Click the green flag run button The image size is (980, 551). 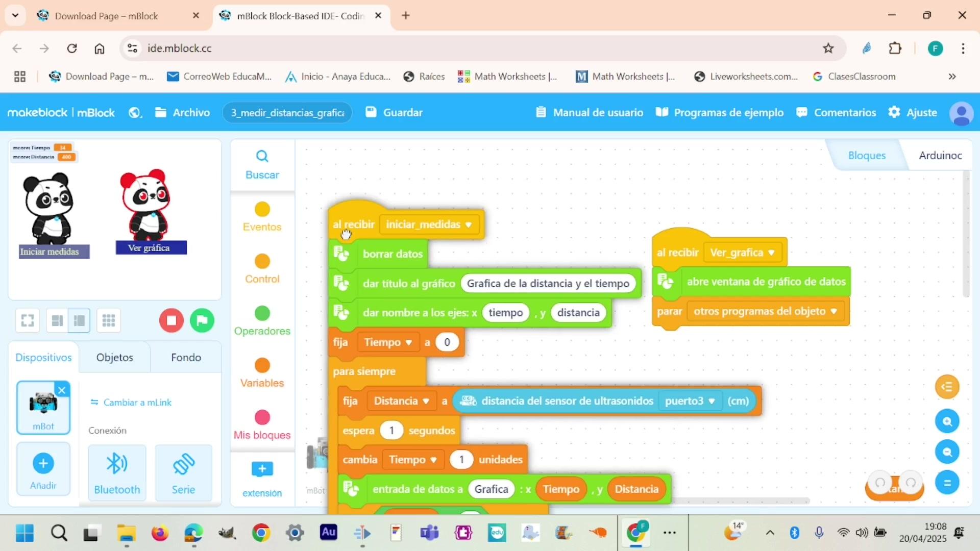(x=202, y=320)
